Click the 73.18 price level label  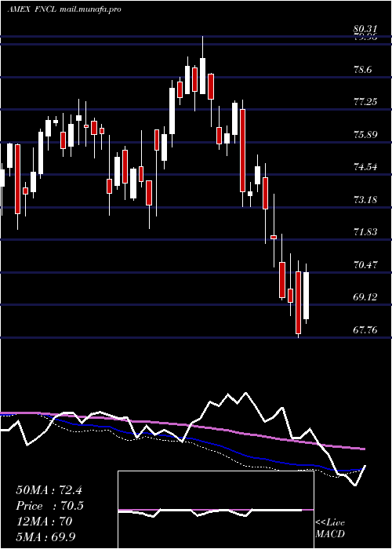click(366, 199)
